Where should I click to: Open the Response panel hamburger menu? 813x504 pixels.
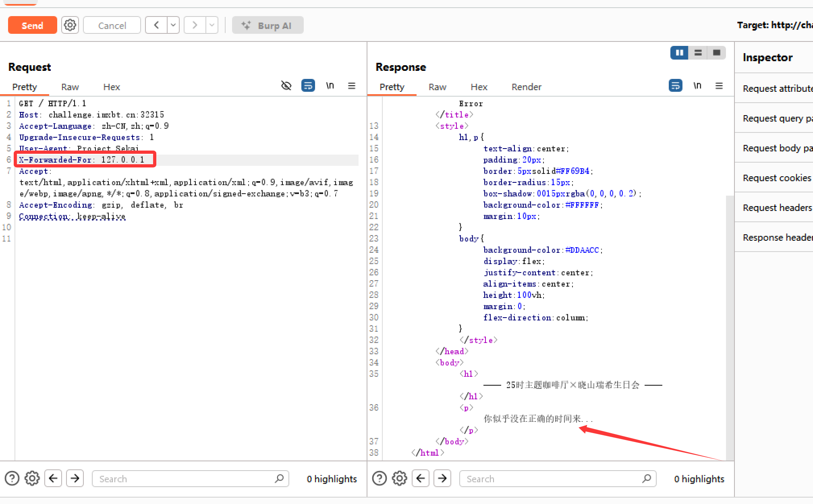tap(719, 86)
